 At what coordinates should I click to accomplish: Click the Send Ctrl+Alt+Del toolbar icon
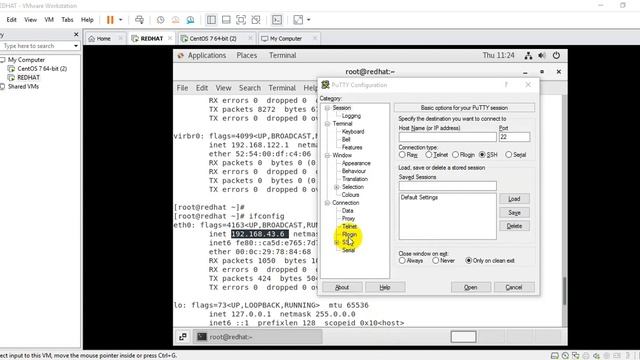tap(139, 20)
